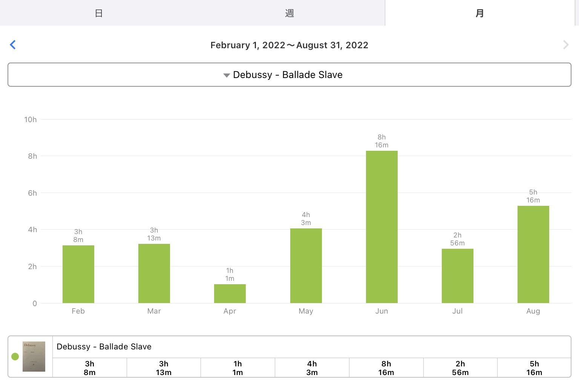This screenshot has width=579, height=392.
Task: Click the green legend dot for Debussy
Action: point(15,357)
